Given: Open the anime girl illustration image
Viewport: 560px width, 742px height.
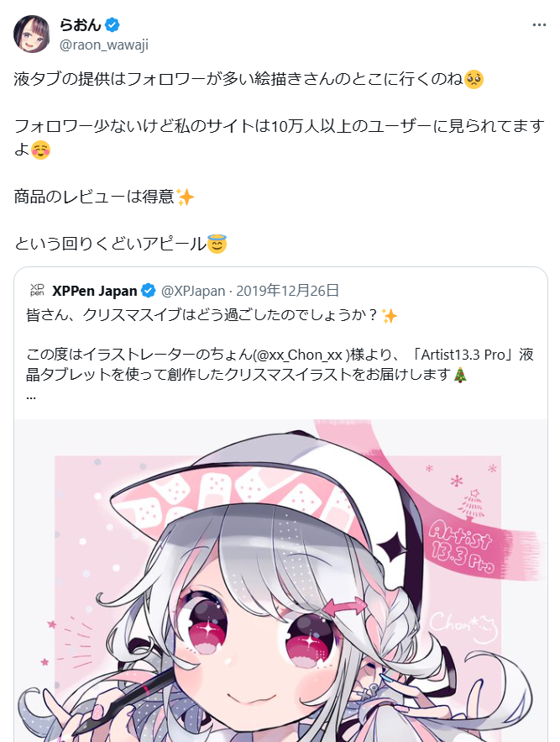Looking at the screenshot, I should coord(280,581).
